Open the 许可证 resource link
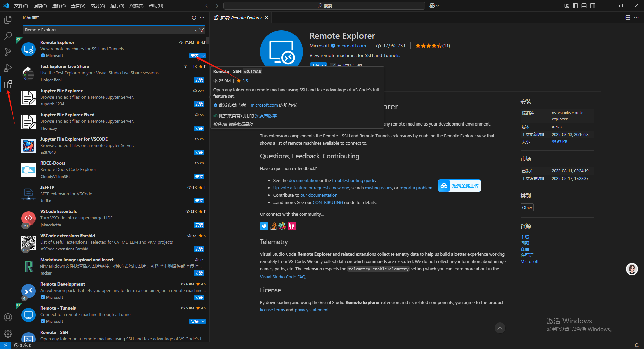Screen dimensions: 644x349 pyautogui.click(x=527, y=255)
